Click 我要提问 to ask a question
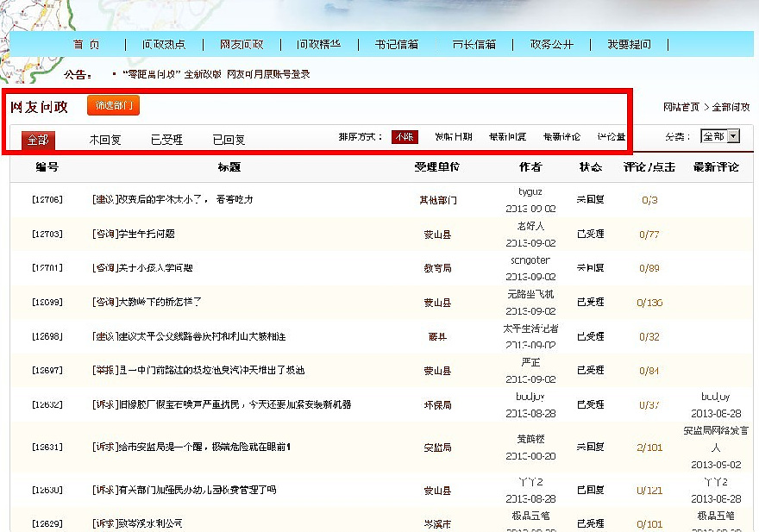 pos(629,45)
